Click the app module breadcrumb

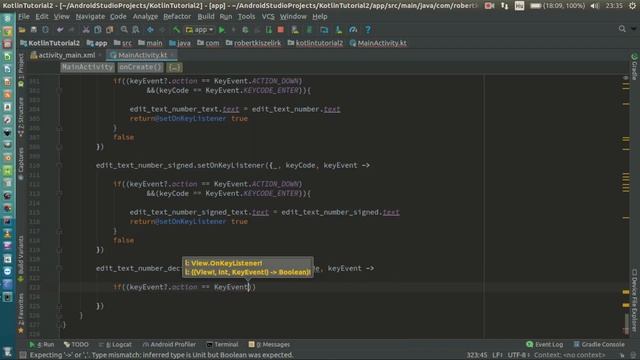97,43
